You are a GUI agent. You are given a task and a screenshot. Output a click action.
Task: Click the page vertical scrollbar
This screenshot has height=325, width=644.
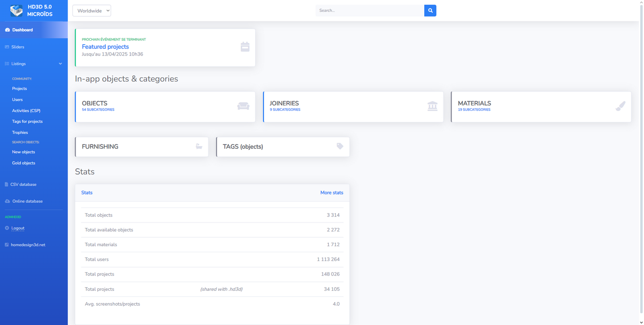[x=641, y=161]
